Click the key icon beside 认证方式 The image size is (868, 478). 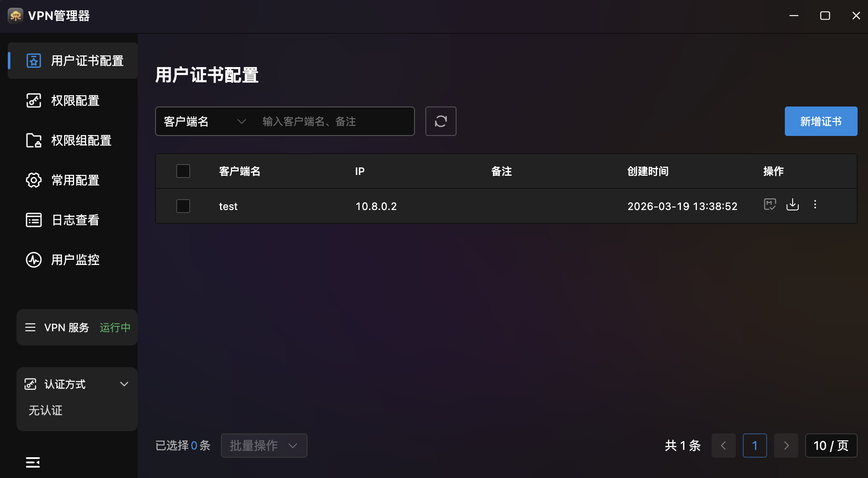tap(30, 384)
